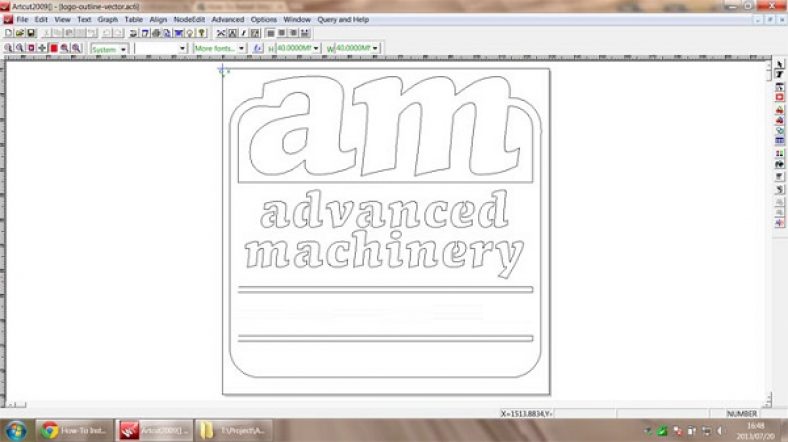
Task: Open the Window menu
Action: (297, 20)
